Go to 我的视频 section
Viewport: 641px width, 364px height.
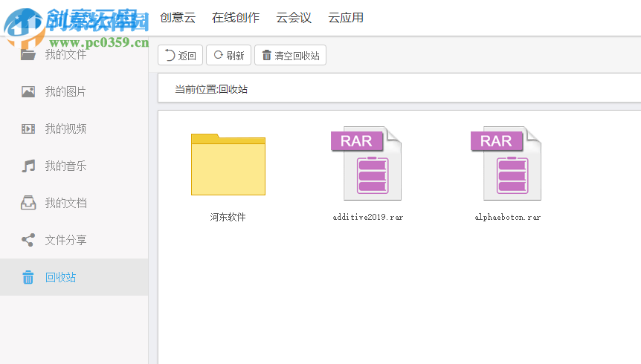tap(65, 129)
